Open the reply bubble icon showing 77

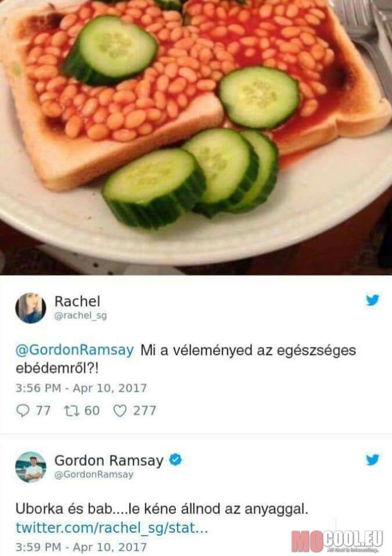coord(23,411)
